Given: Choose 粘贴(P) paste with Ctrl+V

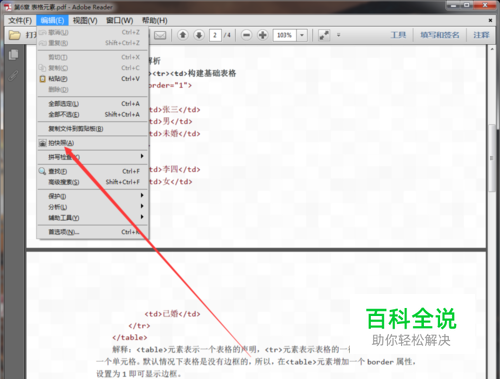Looking at the screenshot, I should (x=92, y=79).
